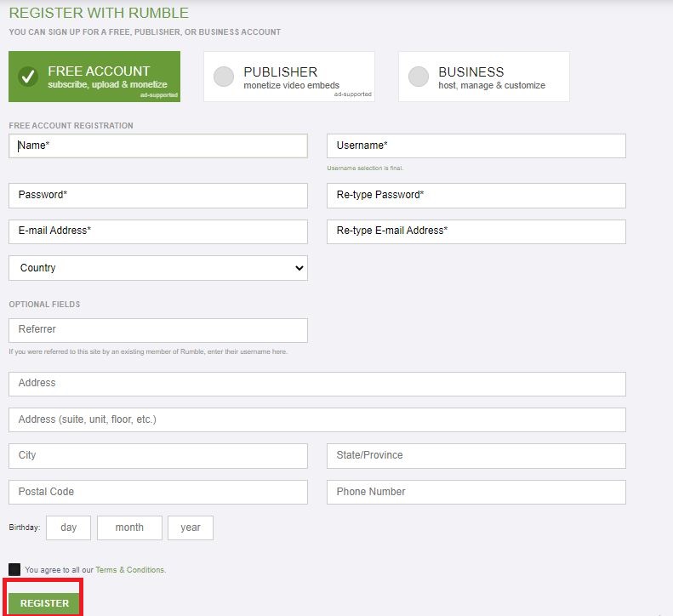The width and height of the screenshot is (673, 616).
Task: Click the Phone Number field
Action: tap(476, 492)
